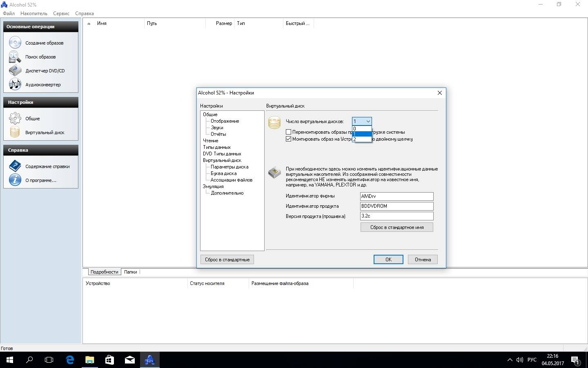The width and height of the screenshot is (588, 368).
Task: Click the О программе info icon
Action: click(15, 180)
